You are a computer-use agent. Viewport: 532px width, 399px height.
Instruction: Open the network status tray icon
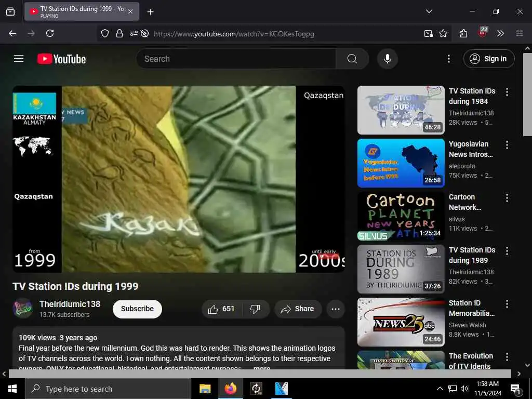click(x=453, y=389)
